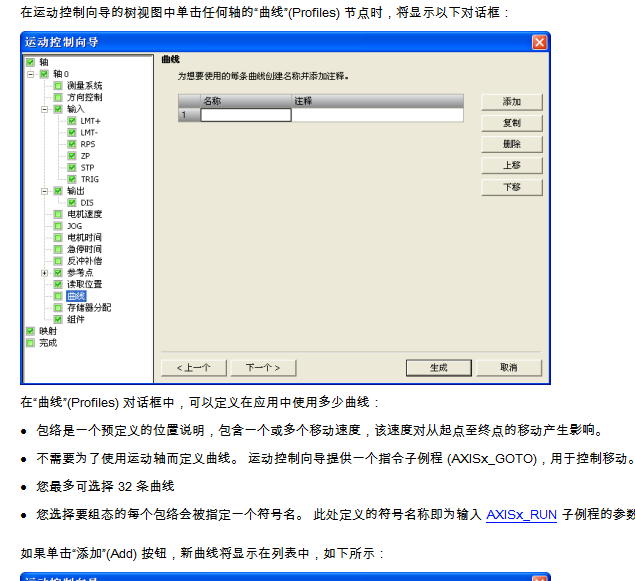Select the 测量系统 tree node
This screenshot has width=635, height=581.
pos(84,86)
